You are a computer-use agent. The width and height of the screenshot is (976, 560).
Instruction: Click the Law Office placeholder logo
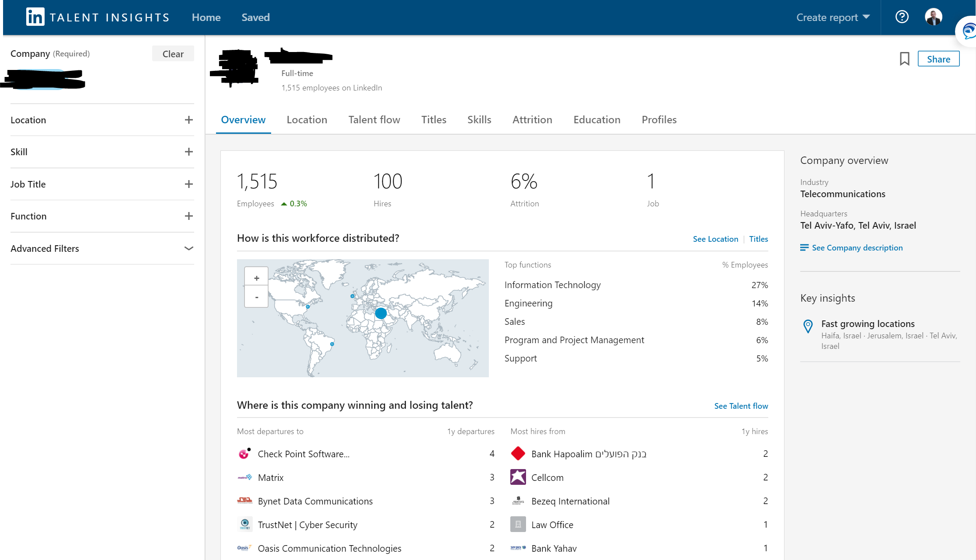point(518,524)
